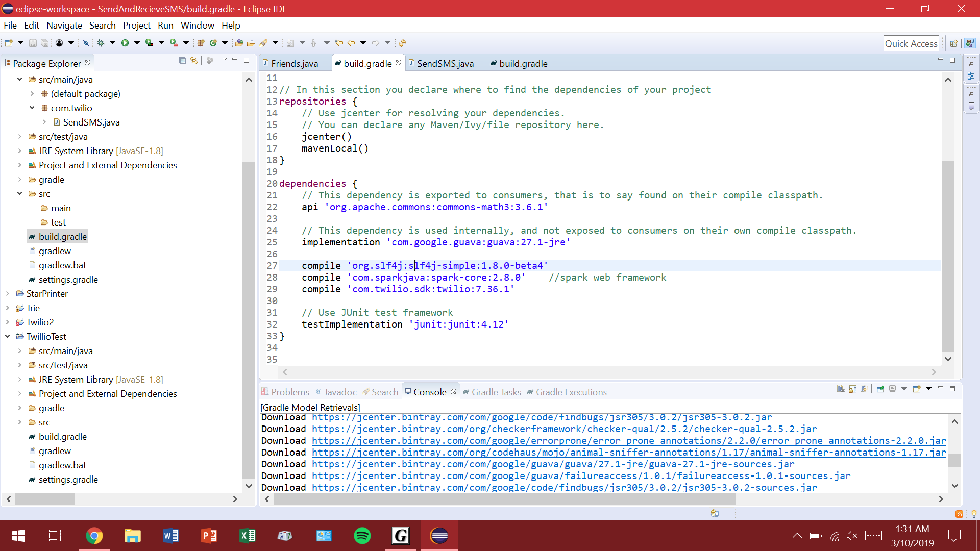Open Spotify from the Windows taskbar

click(362, 536)
